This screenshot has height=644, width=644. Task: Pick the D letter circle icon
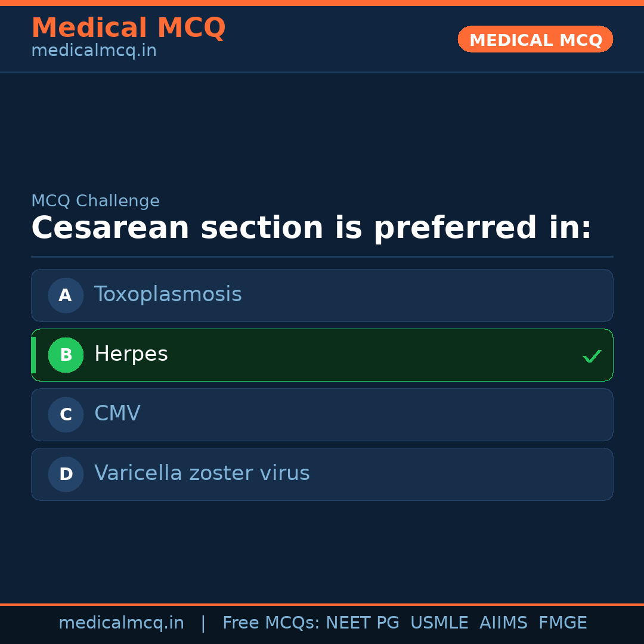tap(66, 474)
